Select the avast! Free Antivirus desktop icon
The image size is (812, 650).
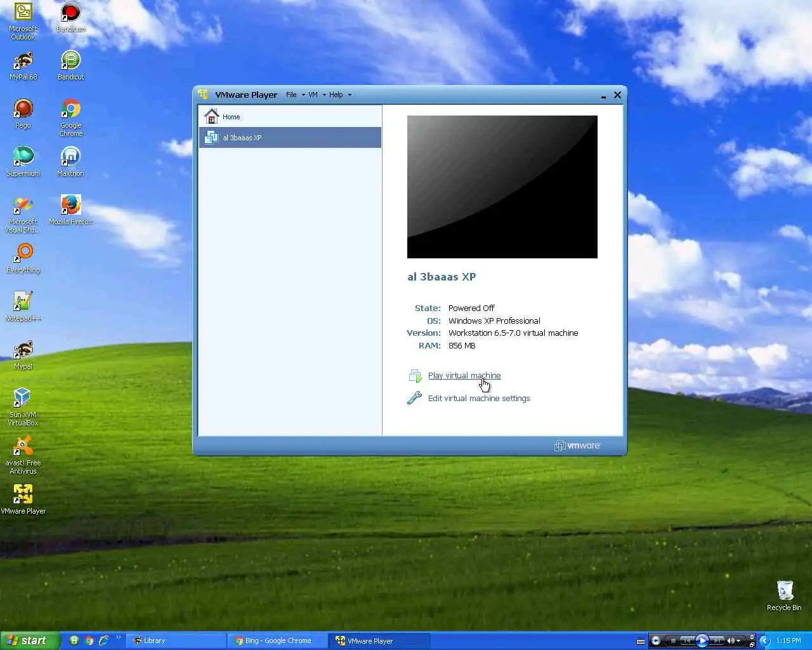(23, 455)
